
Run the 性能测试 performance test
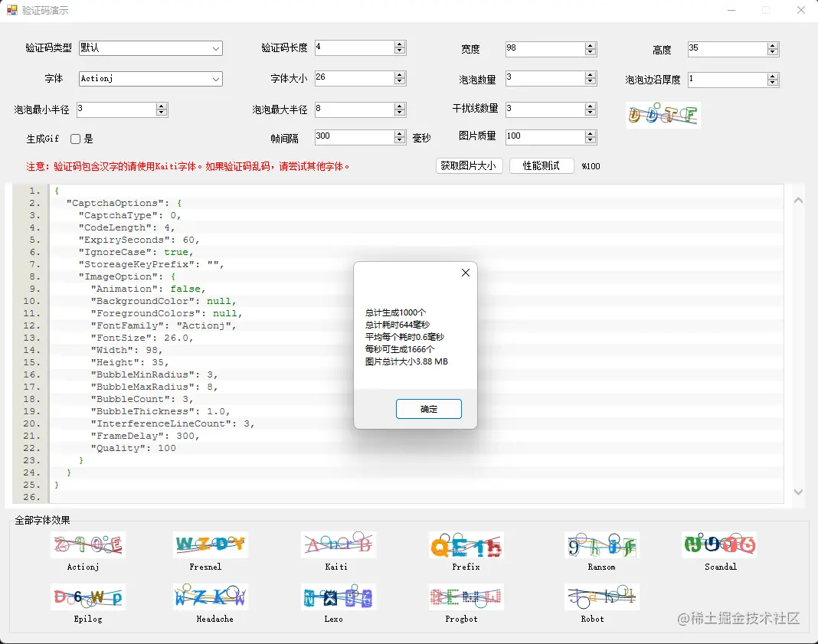click(x=541, y=165)
